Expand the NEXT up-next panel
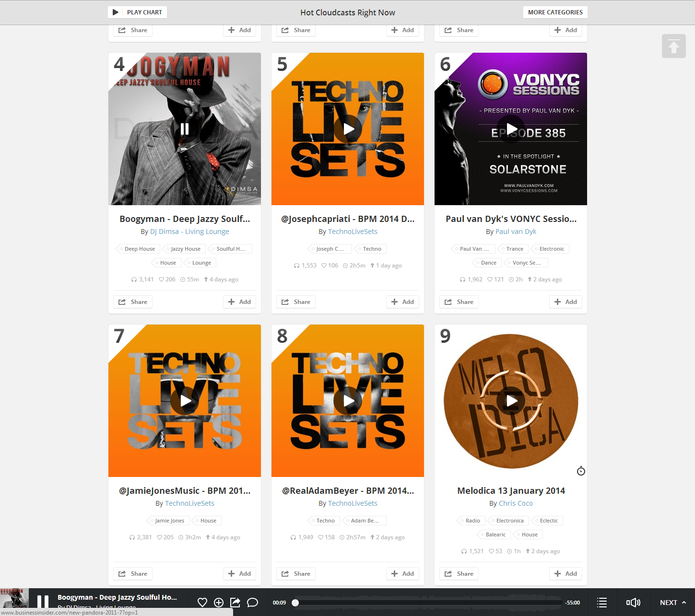This screenshot has width=695, height=616. point(673,603)
